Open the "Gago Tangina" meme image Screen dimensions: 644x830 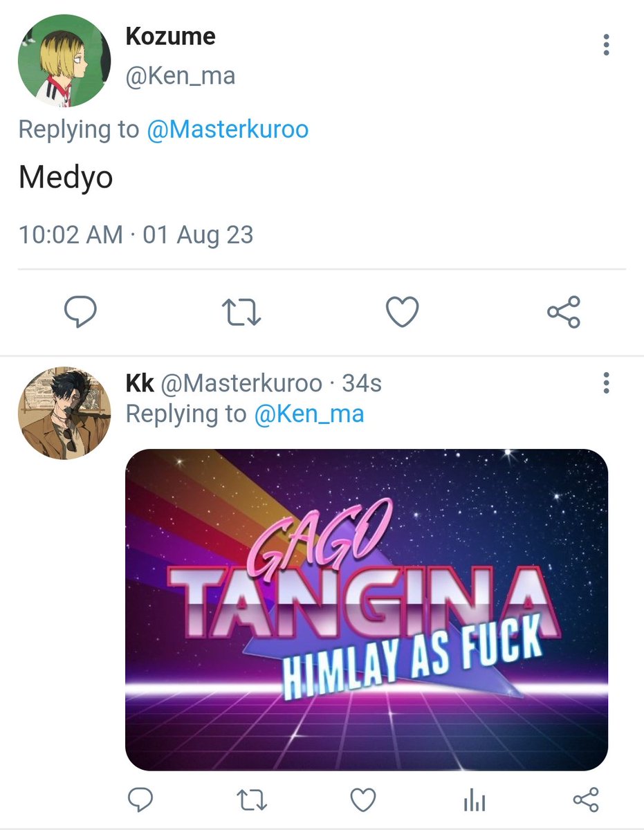coord(367,610)
